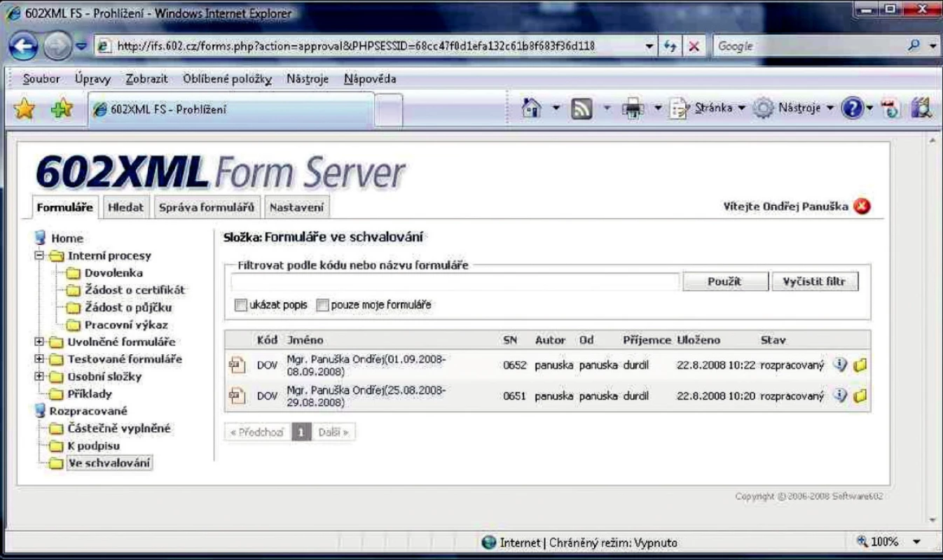Click the Refresh icon beside the address bar

click(669, 46)
